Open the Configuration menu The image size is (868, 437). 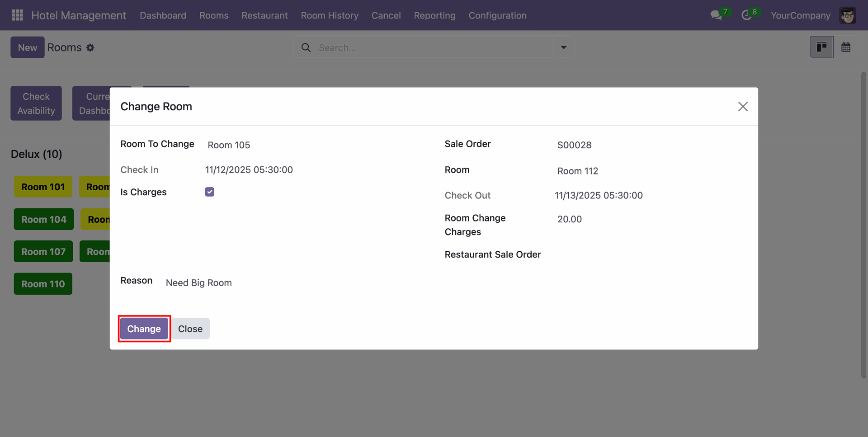point(497,15)
